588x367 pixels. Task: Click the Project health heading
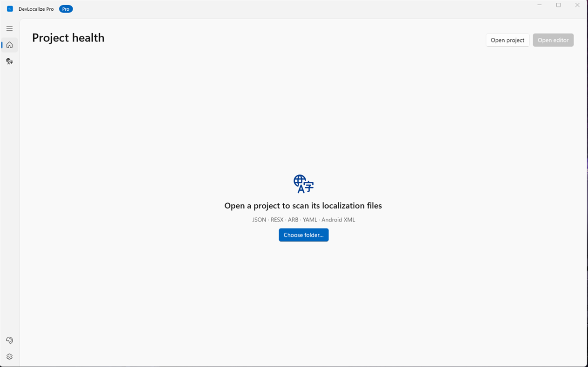[x=68, y=38]
